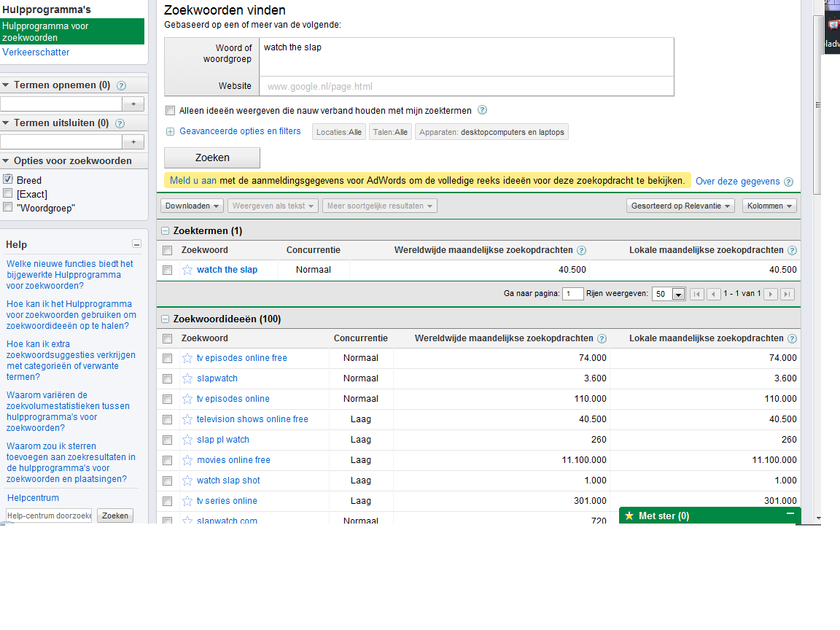Open help icon beside 'Over deze gegevens'
The height and width of the screenshot is (630, 840).
[788, 182]
